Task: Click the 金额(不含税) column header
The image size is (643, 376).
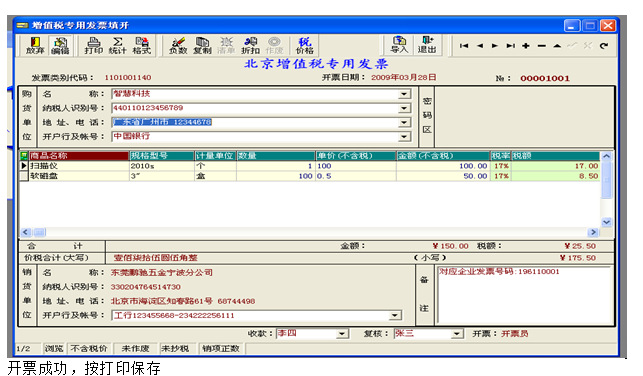Action: click(x=443, y=155)
